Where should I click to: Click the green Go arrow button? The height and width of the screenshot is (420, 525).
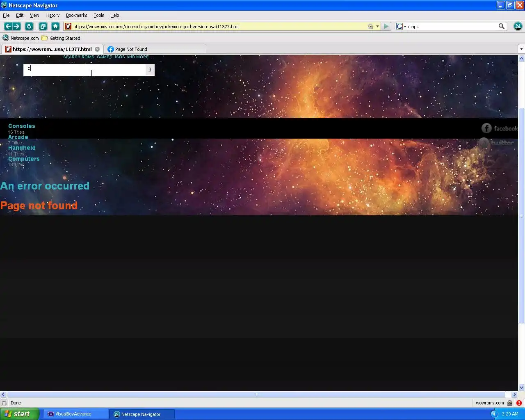(386, 26)
